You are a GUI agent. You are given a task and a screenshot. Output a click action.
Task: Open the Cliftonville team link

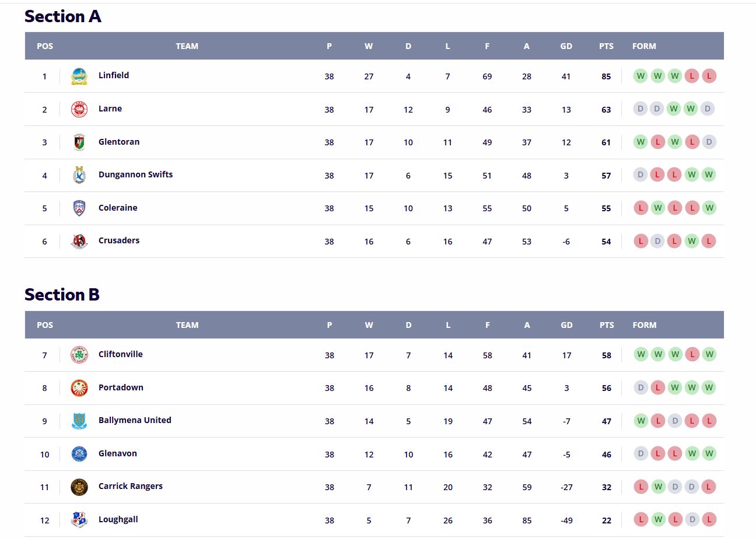(121, 354)
